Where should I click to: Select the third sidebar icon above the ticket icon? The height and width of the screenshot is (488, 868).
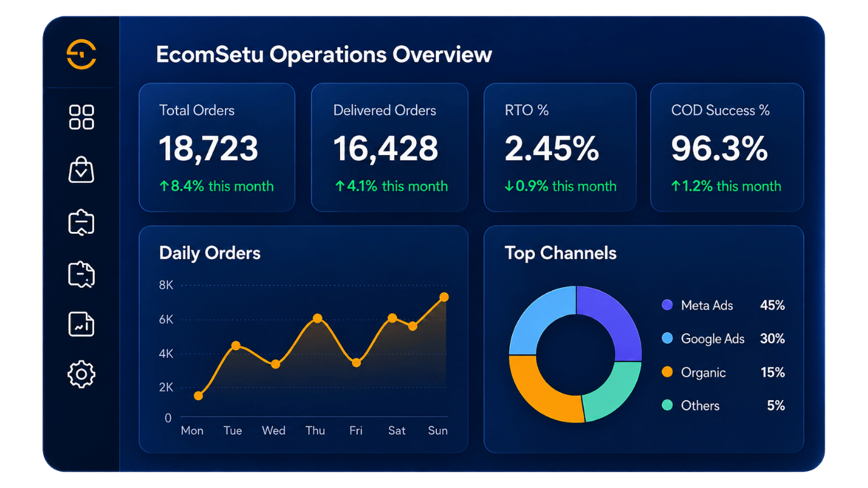pyautogui.click(x=81, y=222)
